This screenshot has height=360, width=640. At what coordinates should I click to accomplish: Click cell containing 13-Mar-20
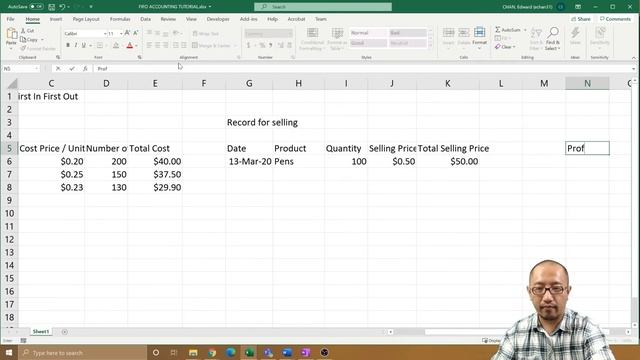click(249, 161)
